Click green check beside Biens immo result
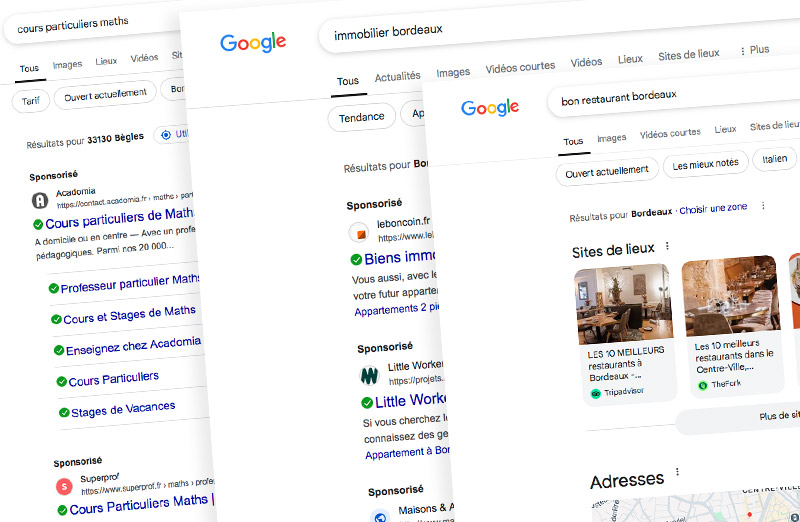 (x=356, y=260)
